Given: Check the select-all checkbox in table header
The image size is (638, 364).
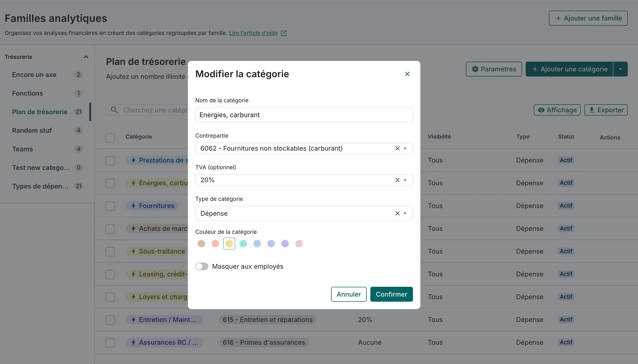Looking at the screenshot, I should [110, 138].
